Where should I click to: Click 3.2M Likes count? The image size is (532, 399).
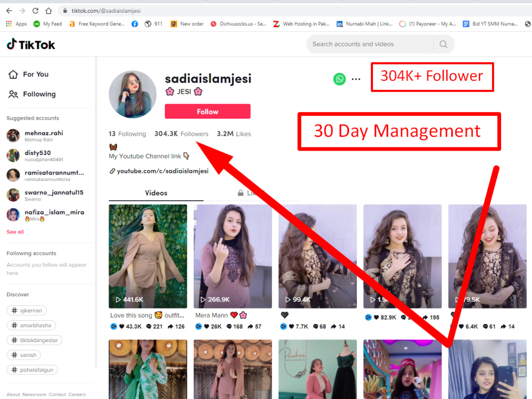pos(234,134)
